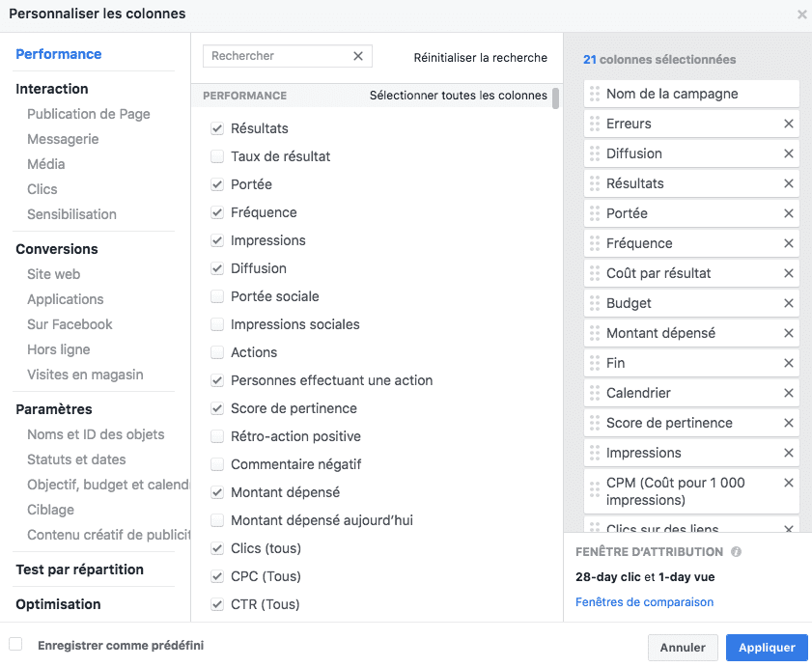Click the drag handle beside Nom de la campagne
Screen dimensions: 812x667
(594, 94)
